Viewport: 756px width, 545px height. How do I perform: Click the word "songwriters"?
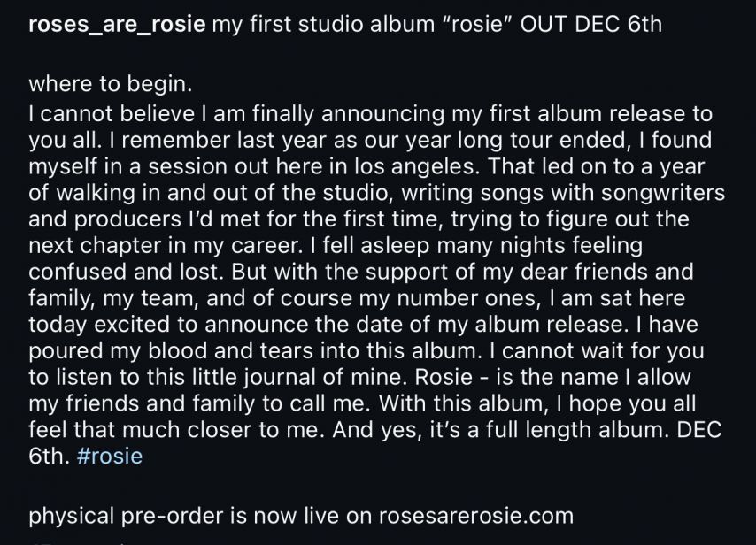click(663, 193)
